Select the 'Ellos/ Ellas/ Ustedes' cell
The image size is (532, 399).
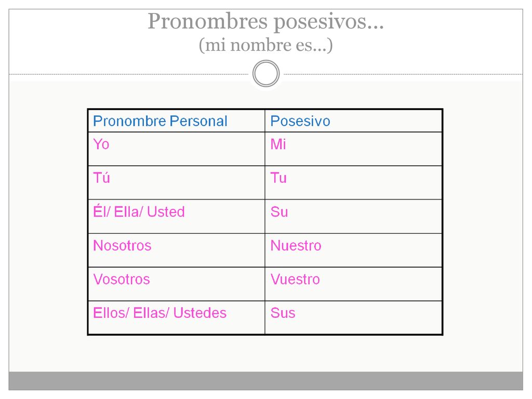click(177, 317)
